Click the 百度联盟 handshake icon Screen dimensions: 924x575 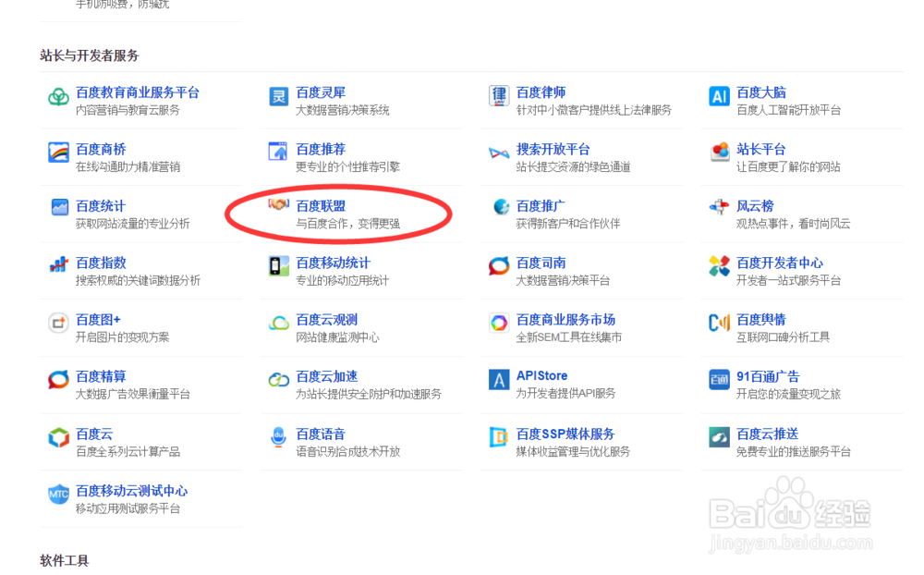[279, 204]
